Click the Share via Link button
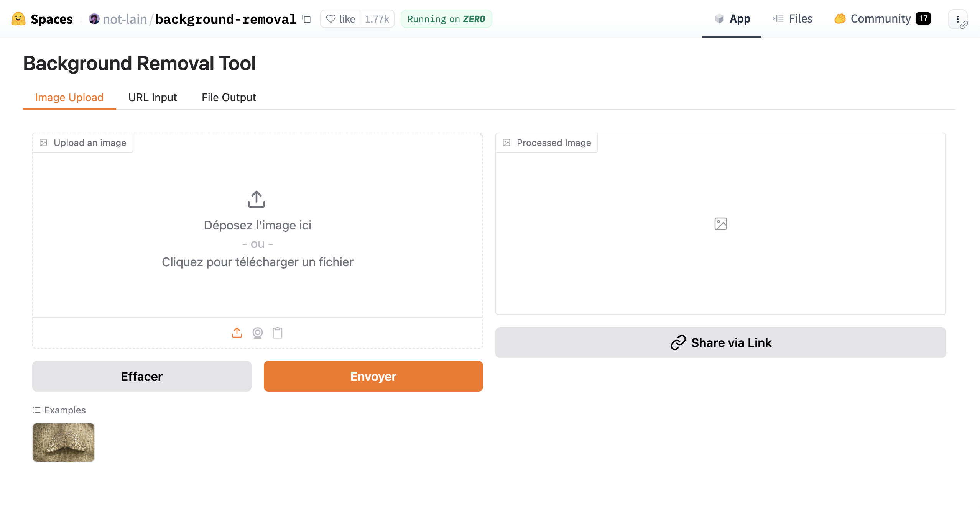This screenshot has width=980, height=508. click(721, 342)
